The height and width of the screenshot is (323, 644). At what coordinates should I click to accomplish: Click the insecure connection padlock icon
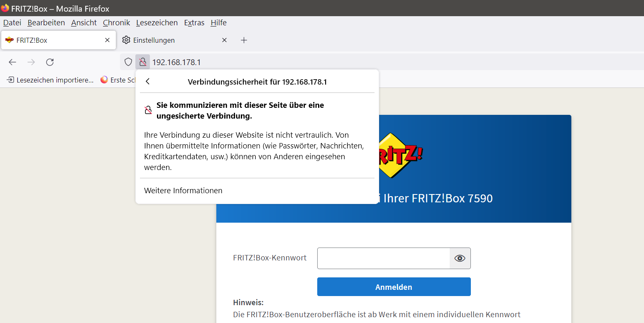142,62
